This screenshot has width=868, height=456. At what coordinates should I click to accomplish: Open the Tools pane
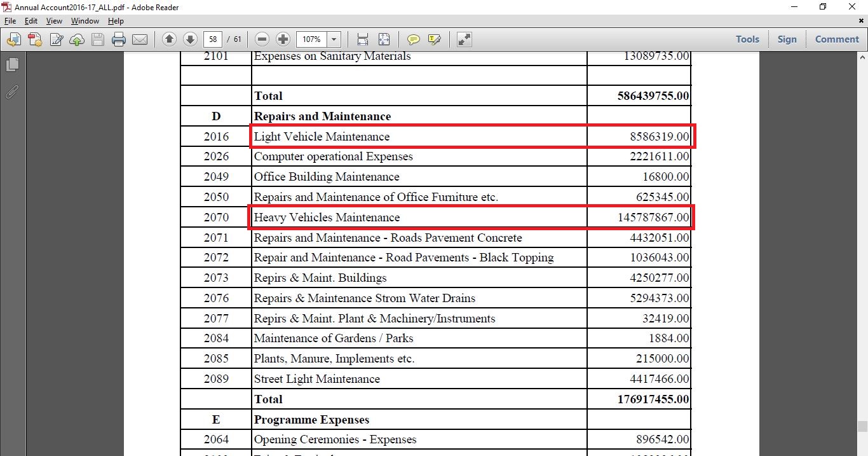click(x=747, y=39)
